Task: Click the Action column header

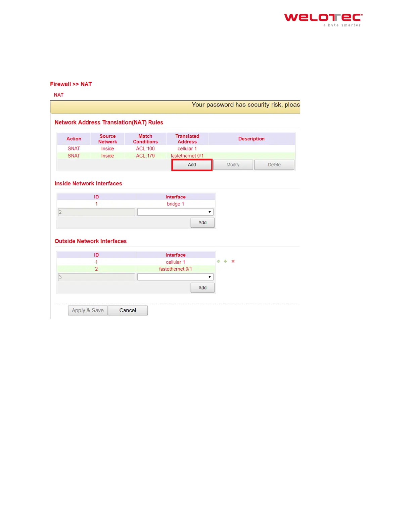Action: click(x=74, y=139)
